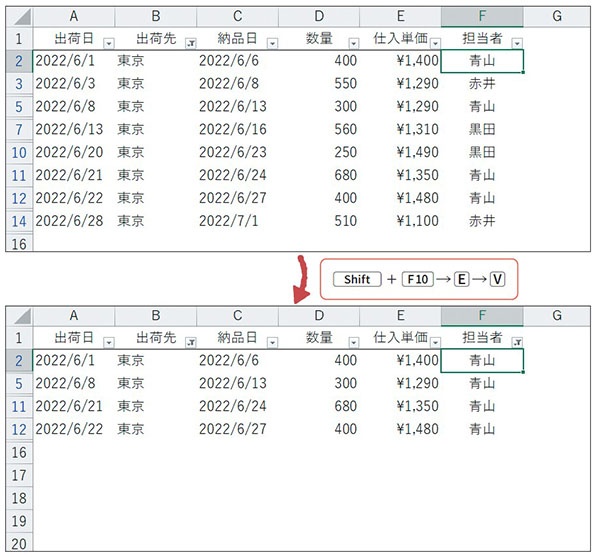Image resolution: width=600 pixels, height=557 pixels.
Task: Click cell containing 2022/6/28
Action: (x=73, y=221)
